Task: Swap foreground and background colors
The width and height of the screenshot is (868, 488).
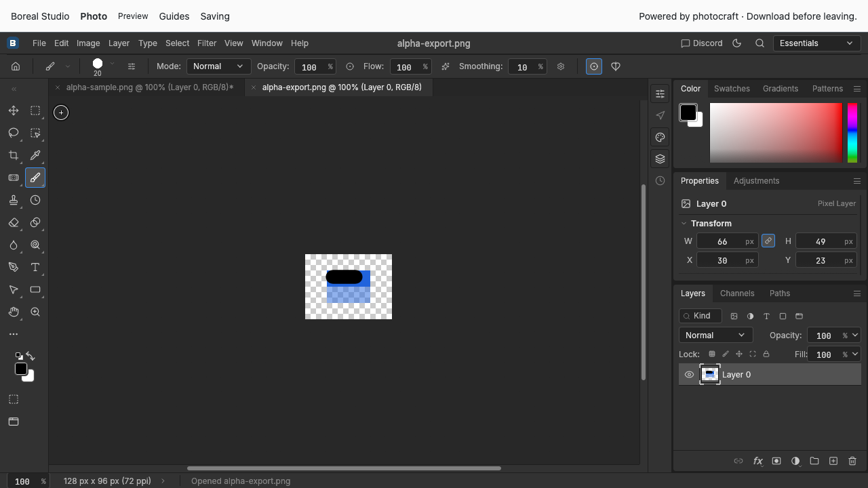Action: click(30, 357)
